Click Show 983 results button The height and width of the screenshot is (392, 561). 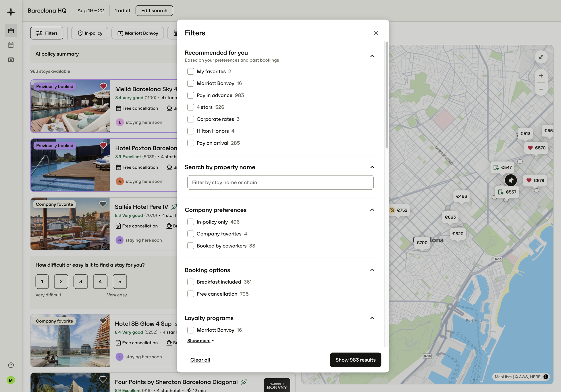tap(356, 360)
